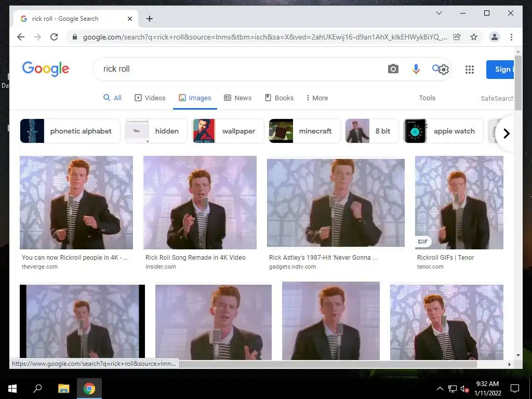Switch to the Videos tab
532x399 pixels.
pos(150,98)
